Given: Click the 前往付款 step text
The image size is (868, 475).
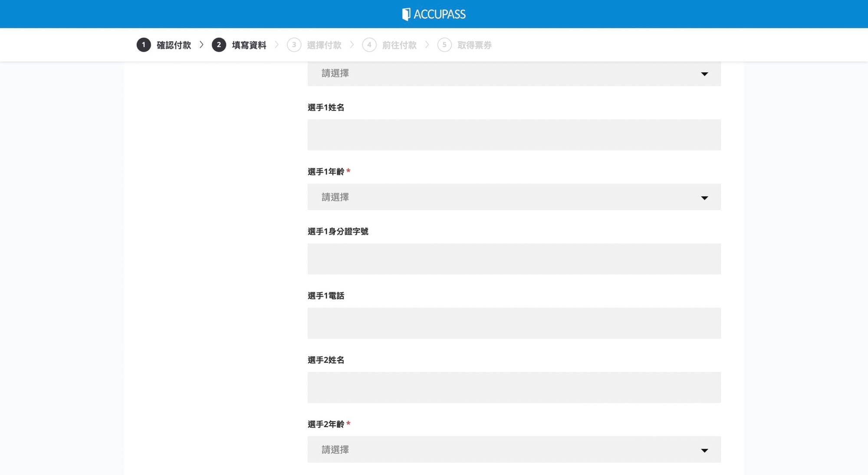Looking at the screenshot, I should tap(399, 45).
